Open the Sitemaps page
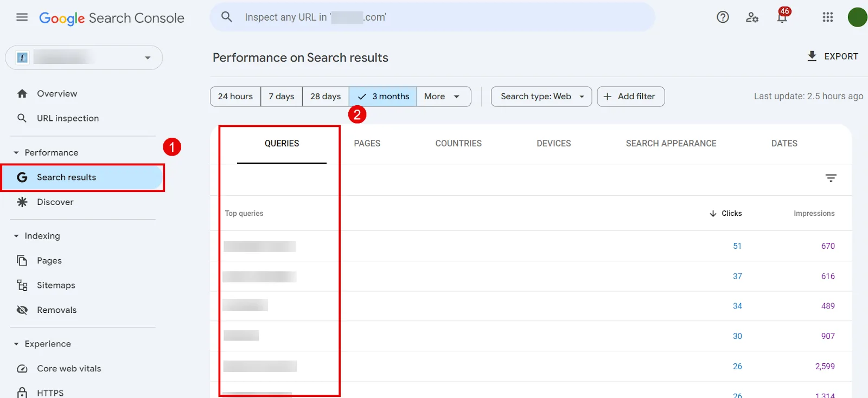The width and height of the screenshot is (868, 398). pyautogui.click(x=56, y=285)
